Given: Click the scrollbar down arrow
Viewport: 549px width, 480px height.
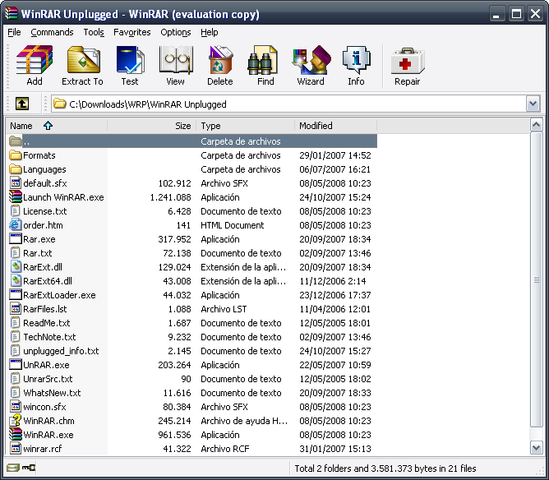Looking at the screenshot, I should pyautogui.click(x=536, y=448).
